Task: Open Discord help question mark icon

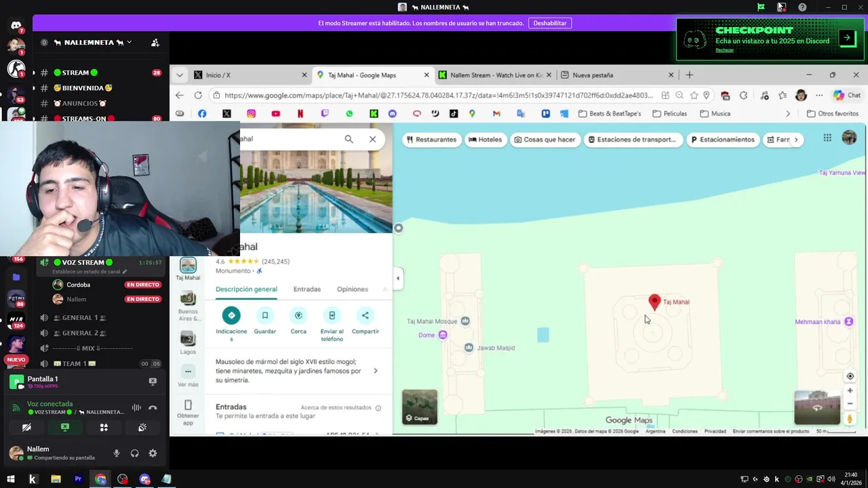Action: click(802, 7)
